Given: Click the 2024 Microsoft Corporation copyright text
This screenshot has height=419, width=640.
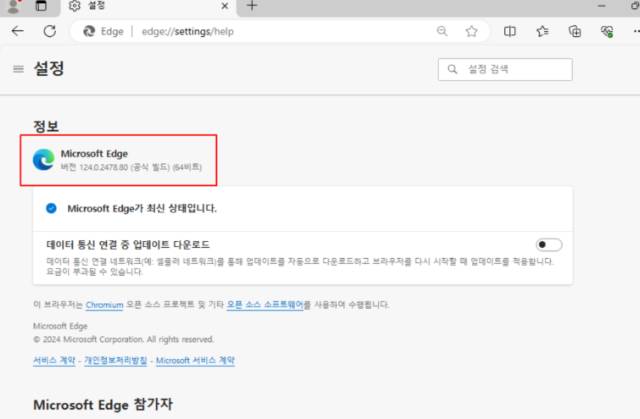Looking at the screenshot, I should click(123, 339).
